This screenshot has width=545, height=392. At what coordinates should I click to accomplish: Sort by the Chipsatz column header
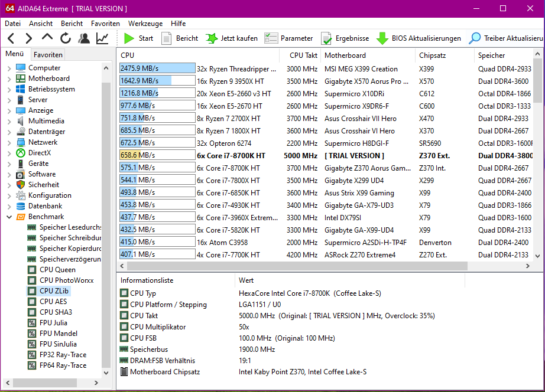tap(445, 55)
